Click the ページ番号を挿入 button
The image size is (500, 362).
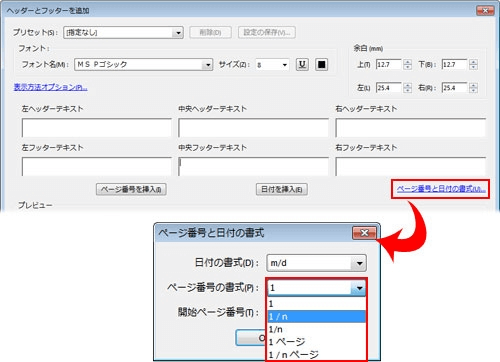[x=131, y=189]
